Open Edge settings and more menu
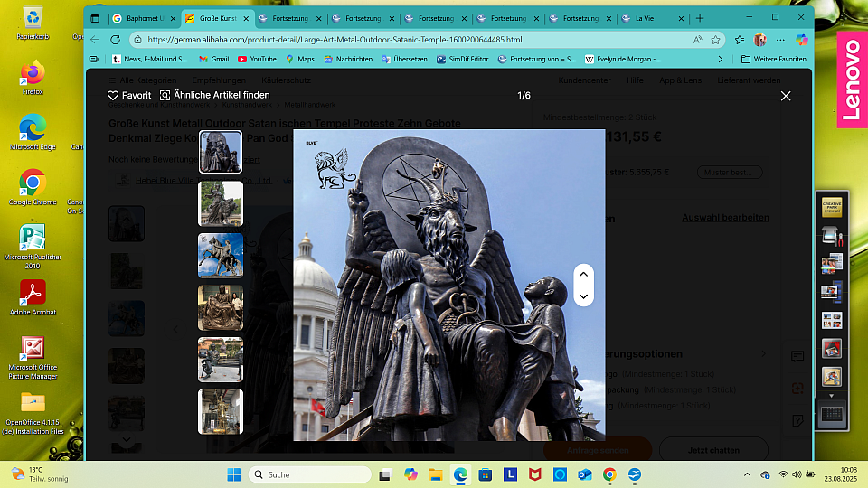Viewport: 868px width, 488px height. pyautogui.click(x=780, y=40)
